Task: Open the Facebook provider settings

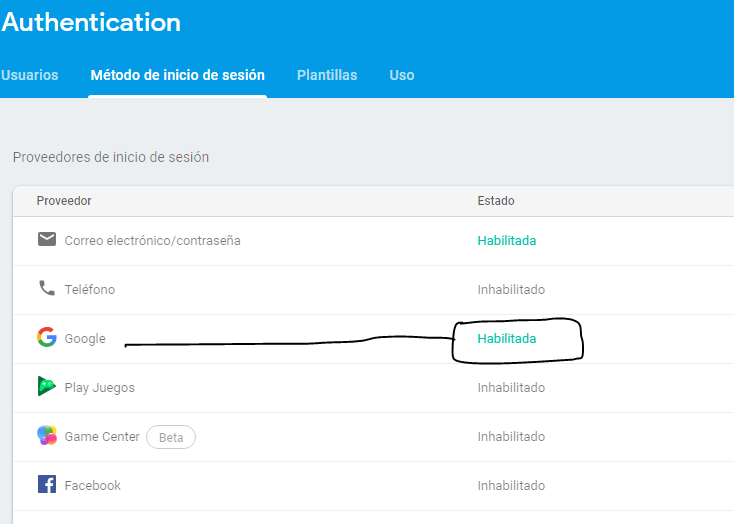Action: (92, 485)
